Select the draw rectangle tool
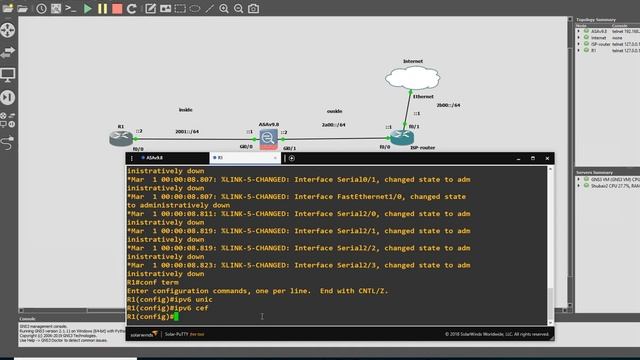The width and height of the screenshot is (640, 360). [x=180, y=8]
